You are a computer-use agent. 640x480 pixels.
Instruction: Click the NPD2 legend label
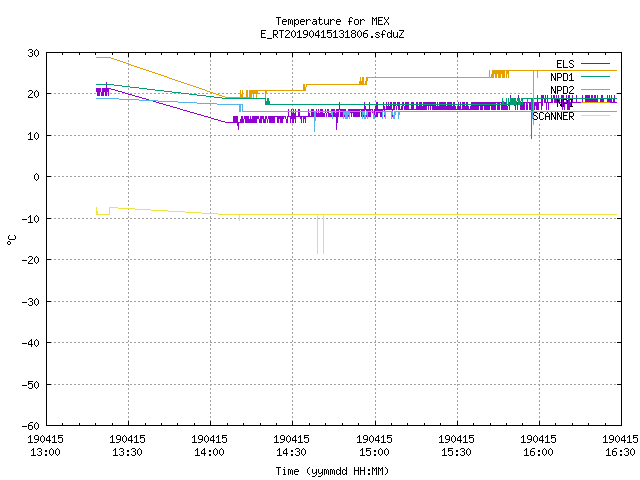point(562,90)
